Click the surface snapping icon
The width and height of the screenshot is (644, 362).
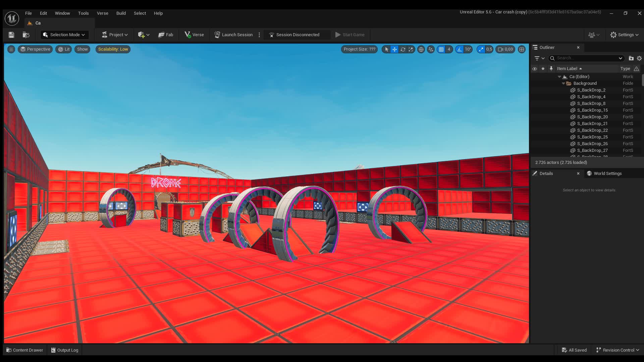[431, 49]
